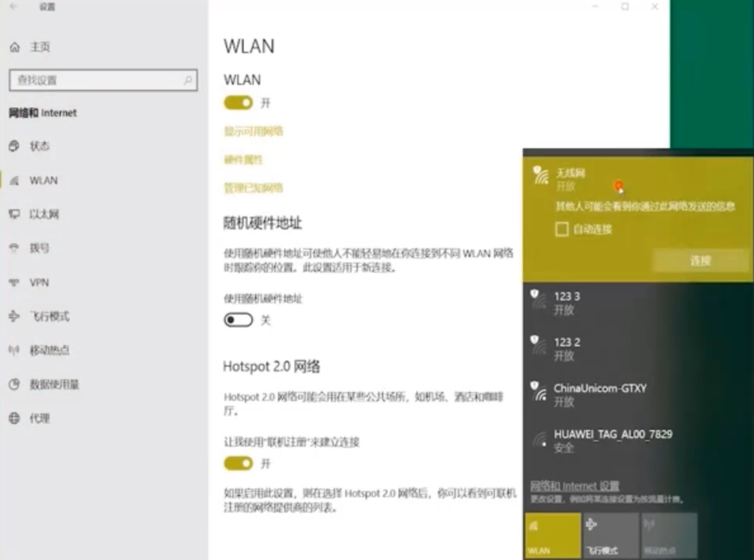
Task: Toggle the WLAN quick action tile
Action: [552, 536]
